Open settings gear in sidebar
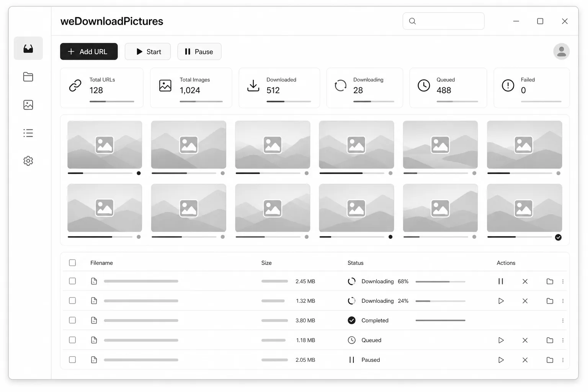 click(28, 161)
